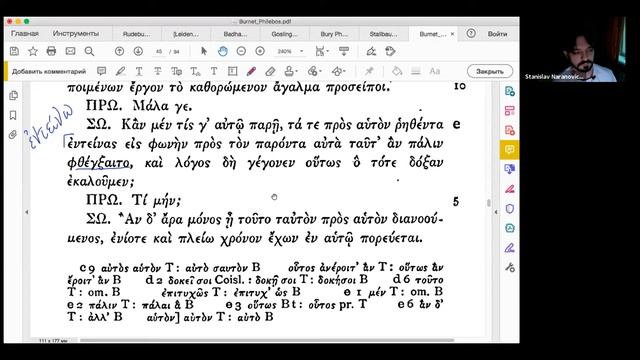The image size is (640, 360).
Task: Select the eraser tool
Action: click(x=270, y=71)
